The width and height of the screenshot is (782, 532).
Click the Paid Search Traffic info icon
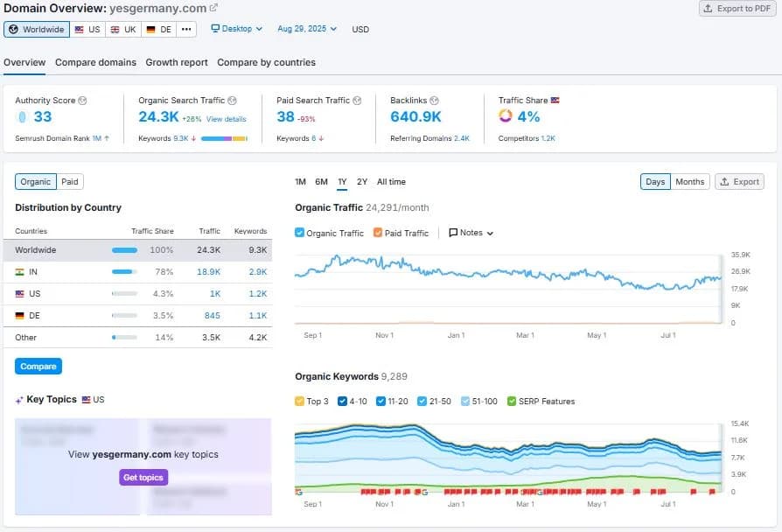pyautogui.click(x=357, y=101)
